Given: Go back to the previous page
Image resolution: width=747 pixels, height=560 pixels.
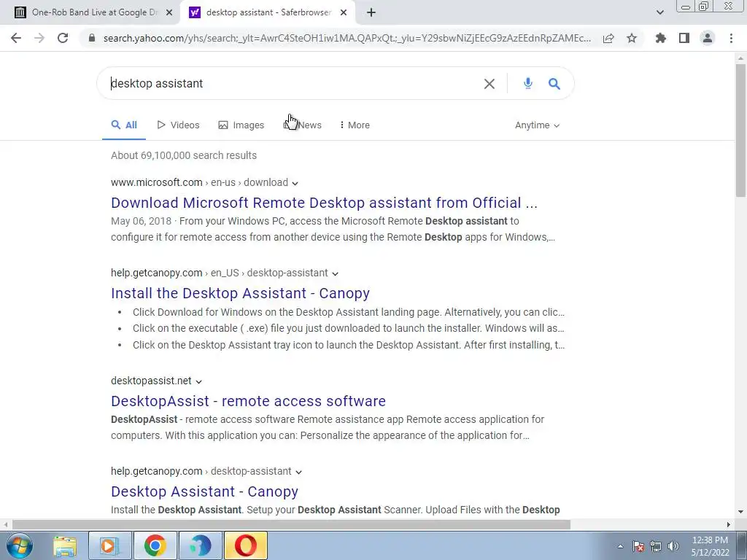Looking at the screenshot, I should click(16, 38).
